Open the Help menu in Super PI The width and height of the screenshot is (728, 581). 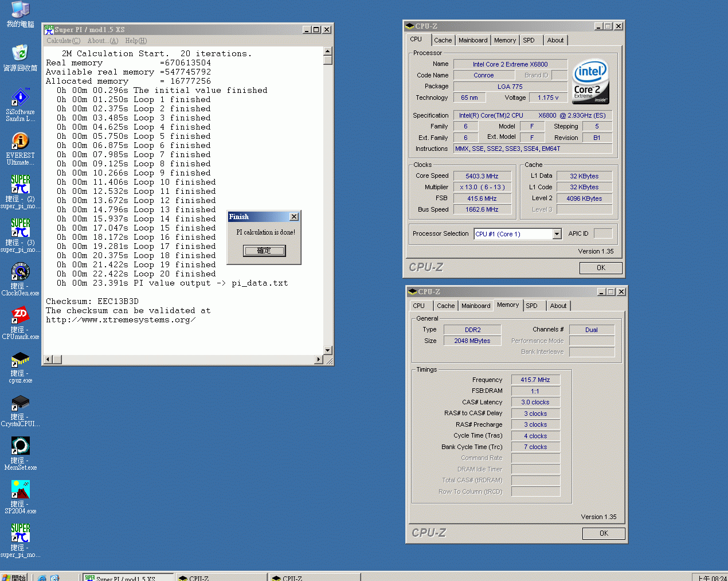coord(136,41)
